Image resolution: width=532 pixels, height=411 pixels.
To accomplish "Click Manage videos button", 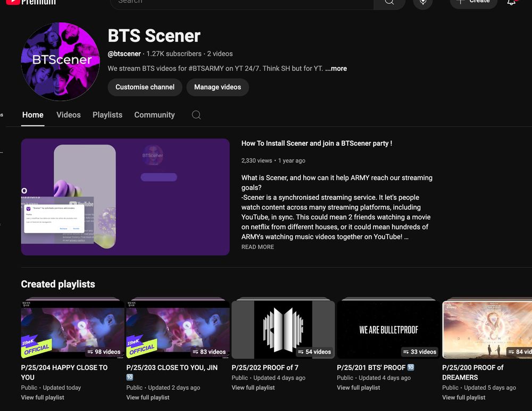I will 218,87.
